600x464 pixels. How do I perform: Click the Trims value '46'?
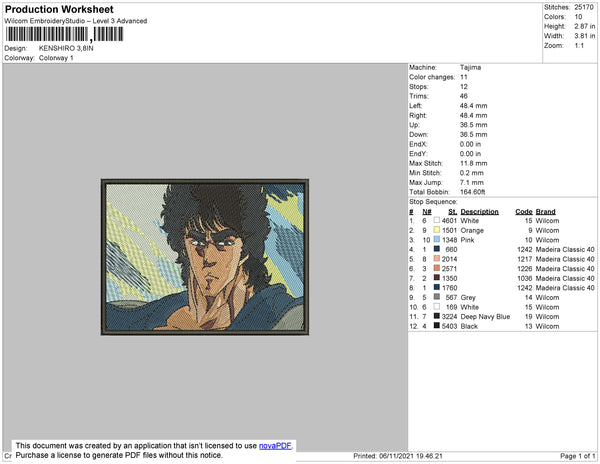[x=464, y=96]
